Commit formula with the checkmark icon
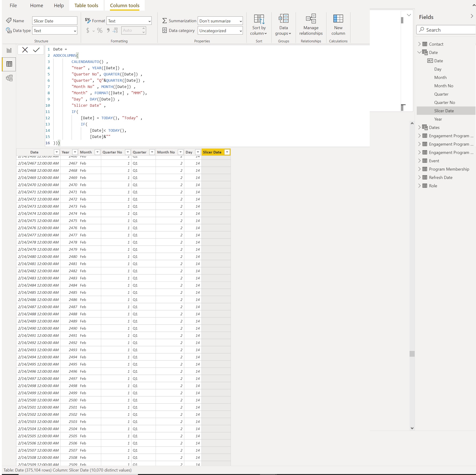The image size is (476, 475). point(36,50)
